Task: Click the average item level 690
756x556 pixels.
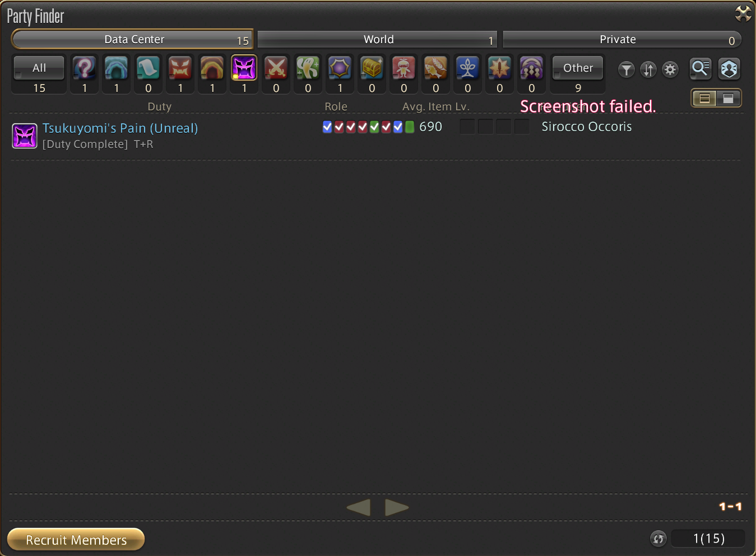Action: click(x=430, y=127)
